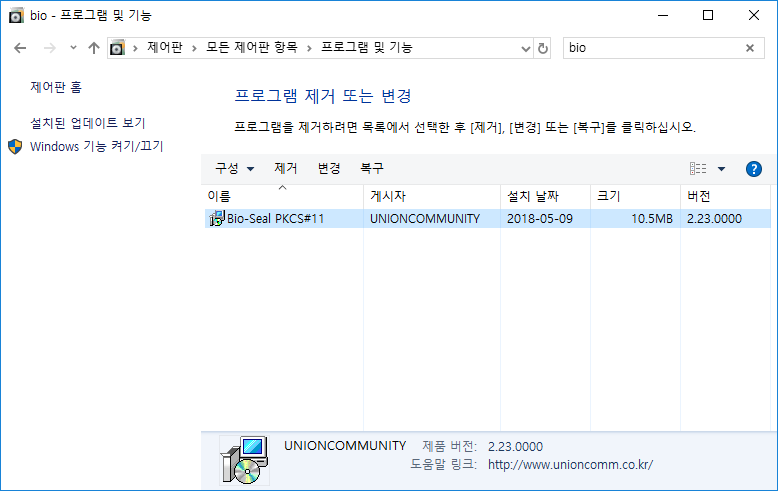Click the 제거 toolbar button

[286, 169]
